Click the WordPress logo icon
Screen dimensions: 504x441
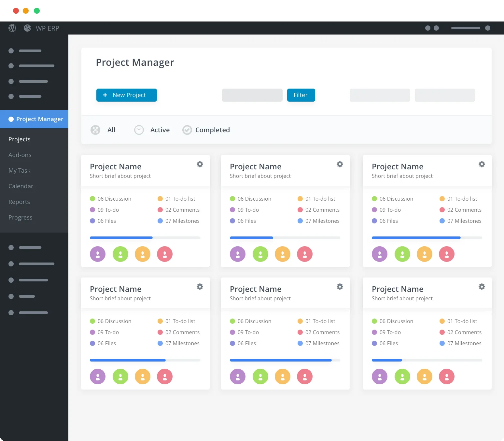pos(12,28)
